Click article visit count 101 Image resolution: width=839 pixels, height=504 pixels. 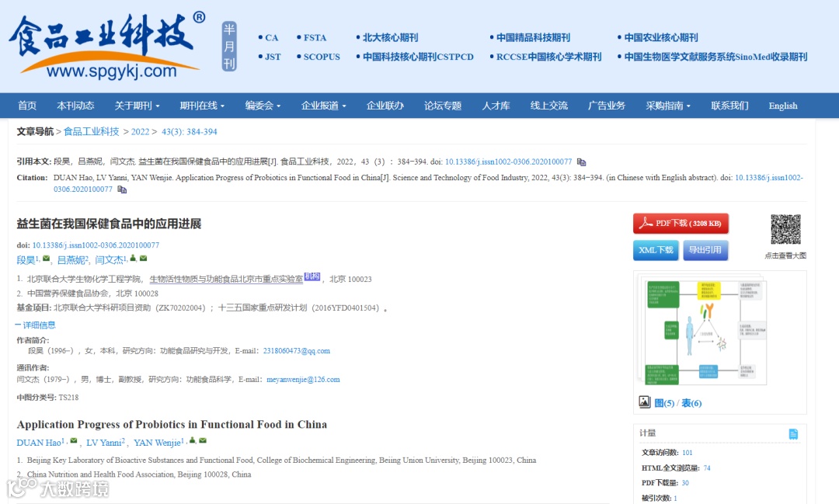[x=688, y=453]
